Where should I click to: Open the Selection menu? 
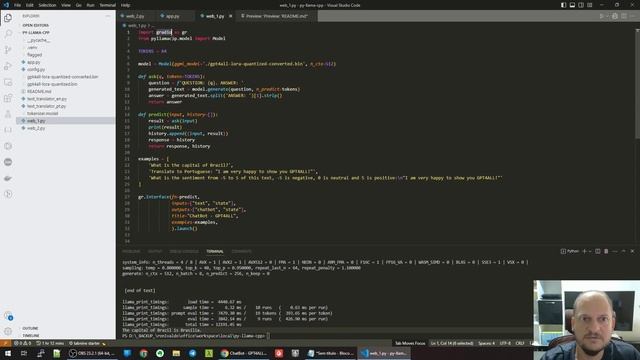coord(47,5)
